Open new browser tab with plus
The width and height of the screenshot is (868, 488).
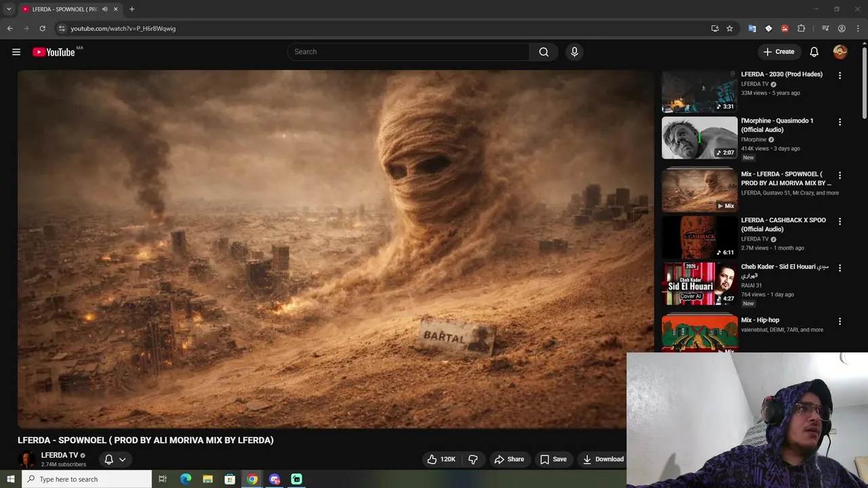click(x=132, y=9)
